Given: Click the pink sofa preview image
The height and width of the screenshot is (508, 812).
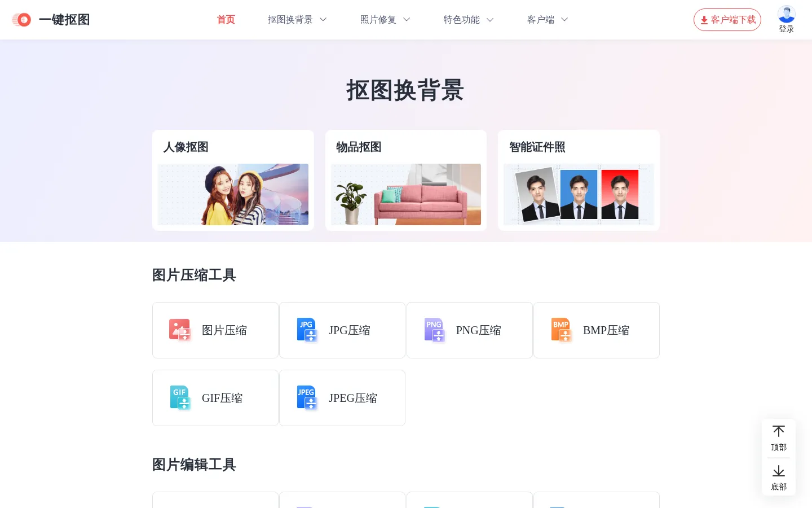Looking at the screenshot, I should 406,194.
